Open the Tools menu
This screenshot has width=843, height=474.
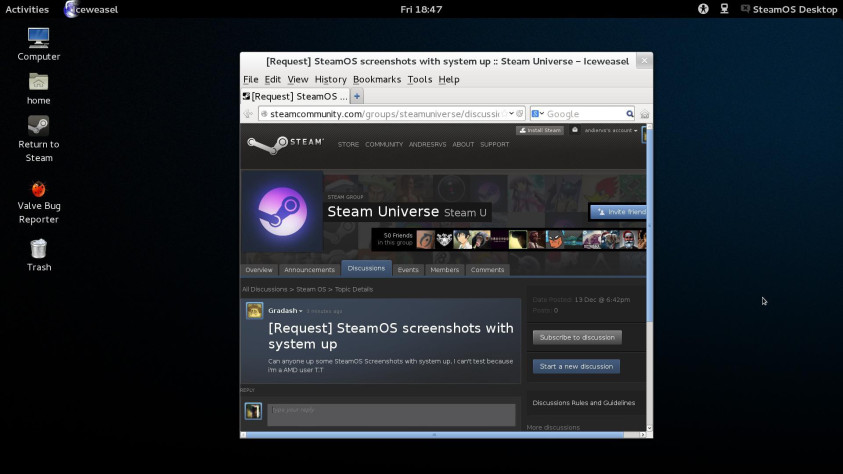(419, 80)
